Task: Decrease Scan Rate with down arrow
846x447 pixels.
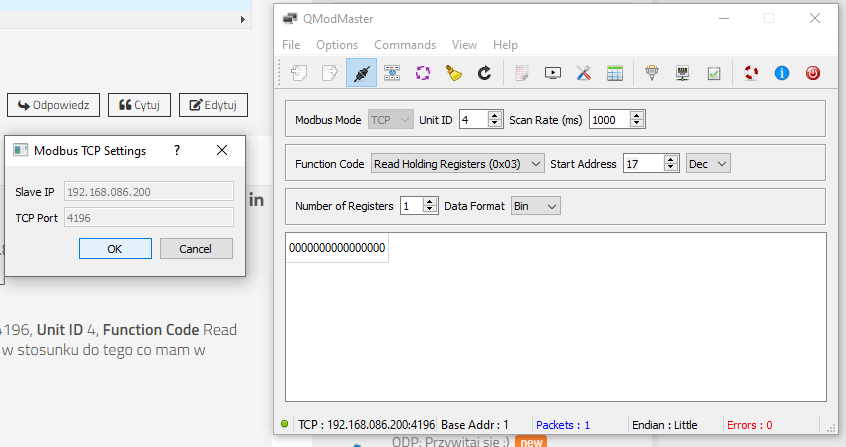Action: [x=637, y=124]
